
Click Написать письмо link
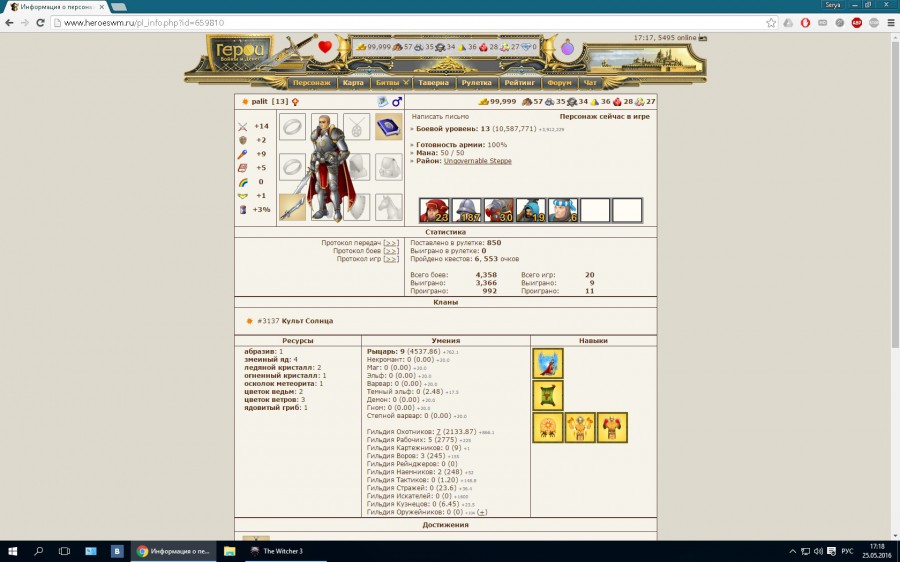coord(440,117)
